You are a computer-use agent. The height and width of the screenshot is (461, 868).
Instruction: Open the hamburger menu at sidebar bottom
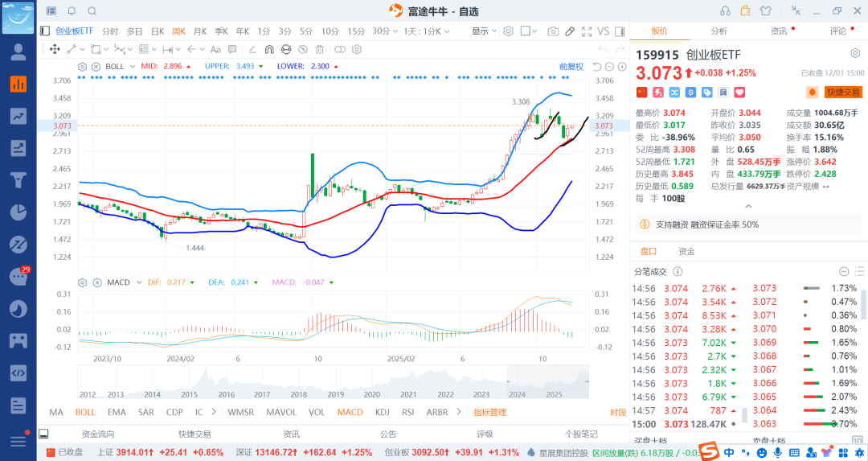(x=18, y=441)
